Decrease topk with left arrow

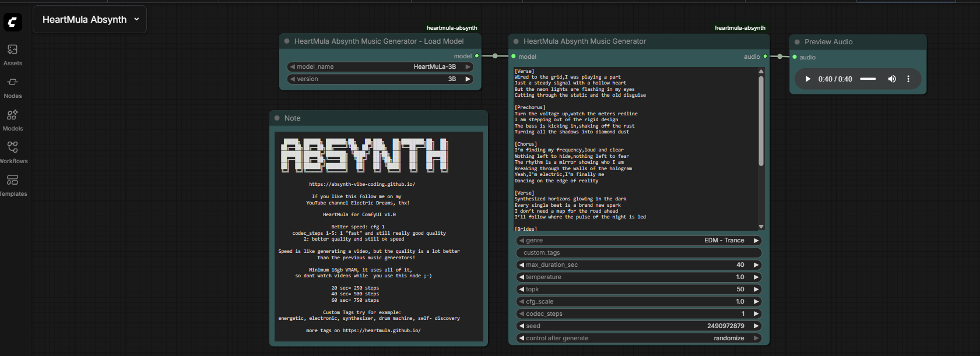(x=521, y=289)
